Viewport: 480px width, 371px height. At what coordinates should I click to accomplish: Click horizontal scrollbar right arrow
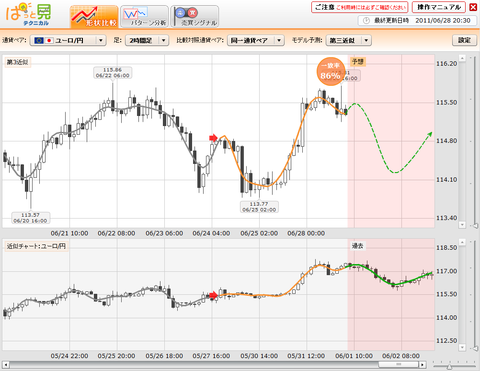click(423, 364)
